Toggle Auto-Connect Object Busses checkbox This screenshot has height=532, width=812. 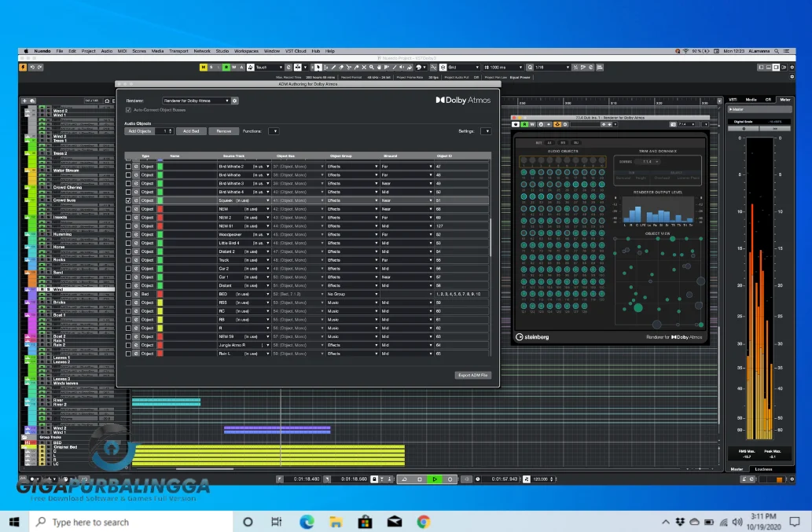(x=129, y=110)
